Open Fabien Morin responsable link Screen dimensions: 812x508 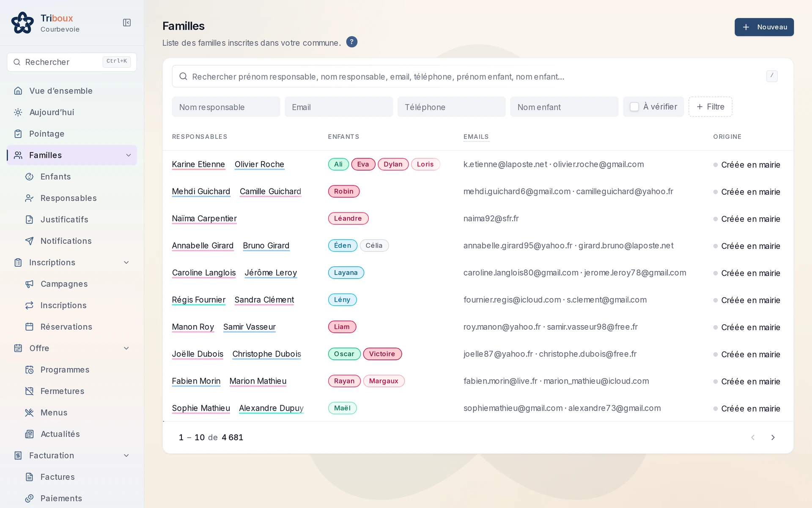tap(196, 381)
